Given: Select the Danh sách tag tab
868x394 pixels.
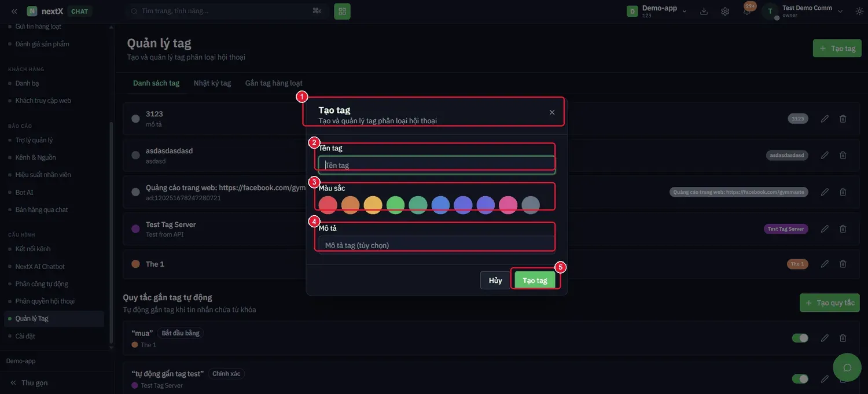Looking at the screenshot, I should (x=156, y=83).
